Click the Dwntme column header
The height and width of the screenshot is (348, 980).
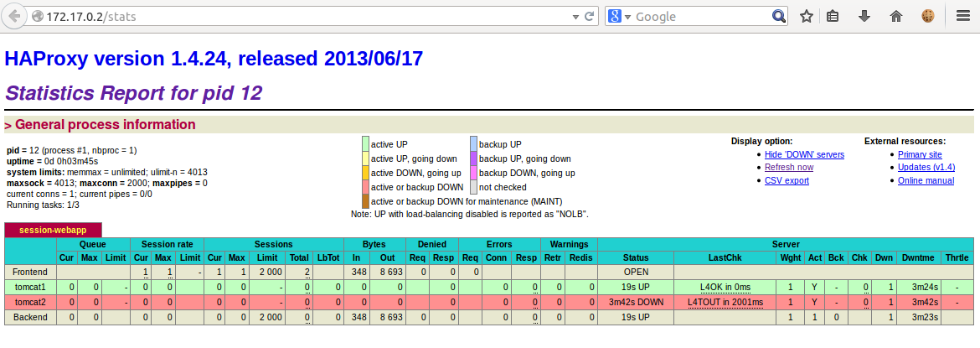click(x=917, y=257)
